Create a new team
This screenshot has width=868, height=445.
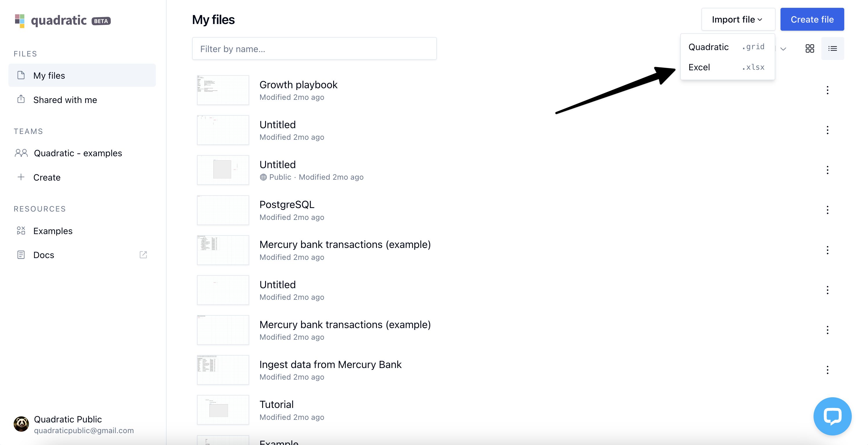click(x=46, y=177)
